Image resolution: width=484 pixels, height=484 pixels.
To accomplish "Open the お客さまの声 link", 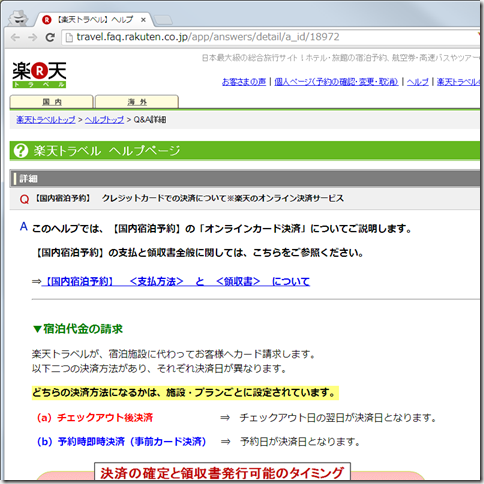I will pyautogui.click(x=244, y=82).
